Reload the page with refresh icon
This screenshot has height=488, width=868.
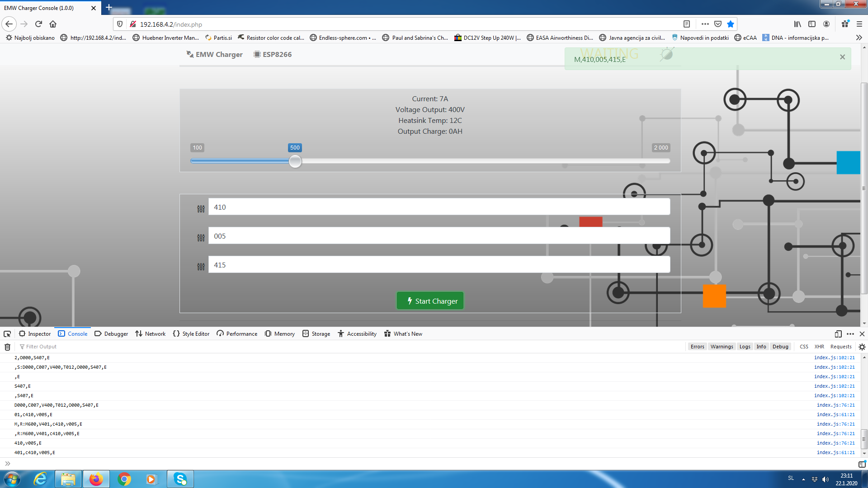coord(38,24)
